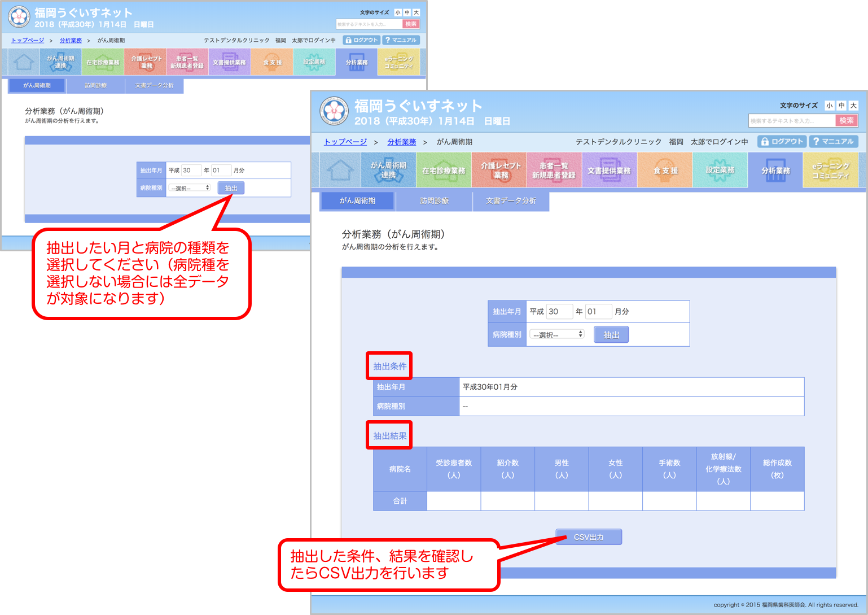Viewport: 868px width, 615px height.
Task: Set text size to 大 in front window
Action: click(853, 106)
